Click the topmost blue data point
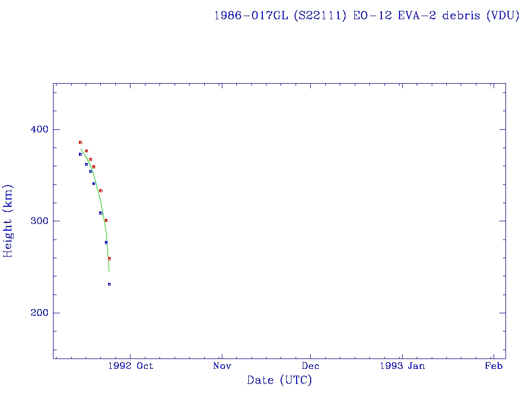Image resolution: width=532 pixels, height=399 pixels. click(x=81, y=154)
